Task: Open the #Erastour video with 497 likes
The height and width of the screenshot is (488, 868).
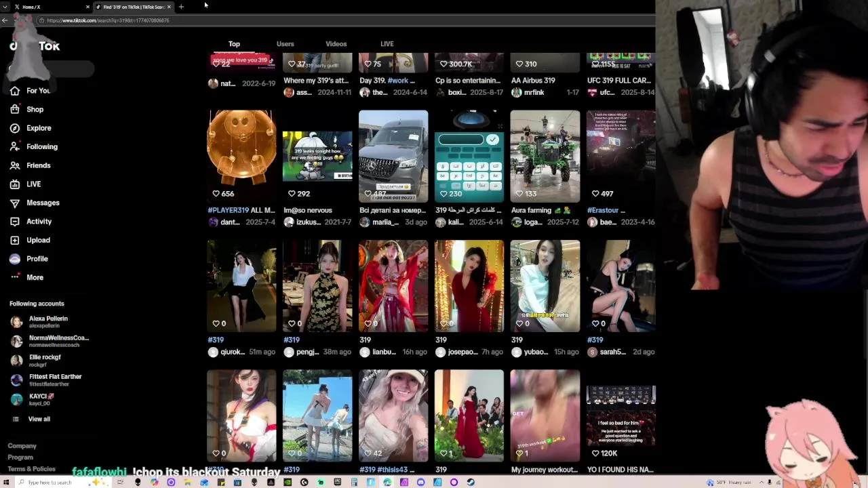Action: pos(621,157)
